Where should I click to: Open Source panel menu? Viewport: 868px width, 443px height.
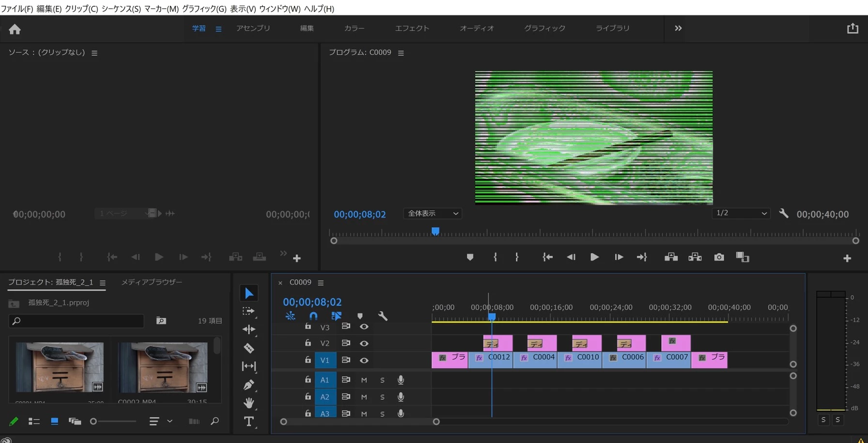[94, 53]
